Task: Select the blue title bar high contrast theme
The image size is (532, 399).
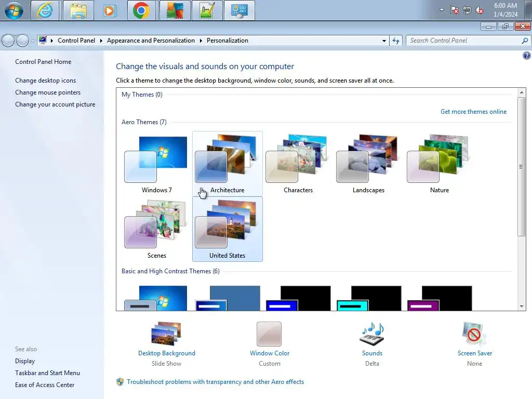Action: 298,298
